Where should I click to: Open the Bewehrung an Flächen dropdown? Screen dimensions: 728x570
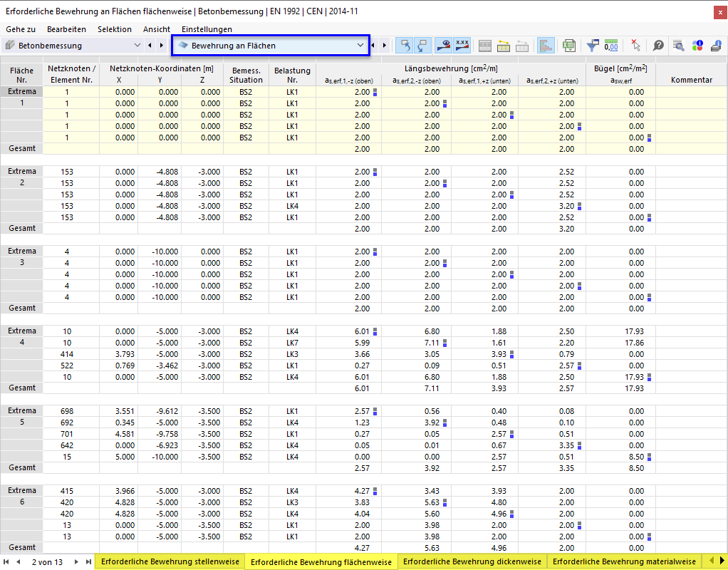click(x=271, y=46)
